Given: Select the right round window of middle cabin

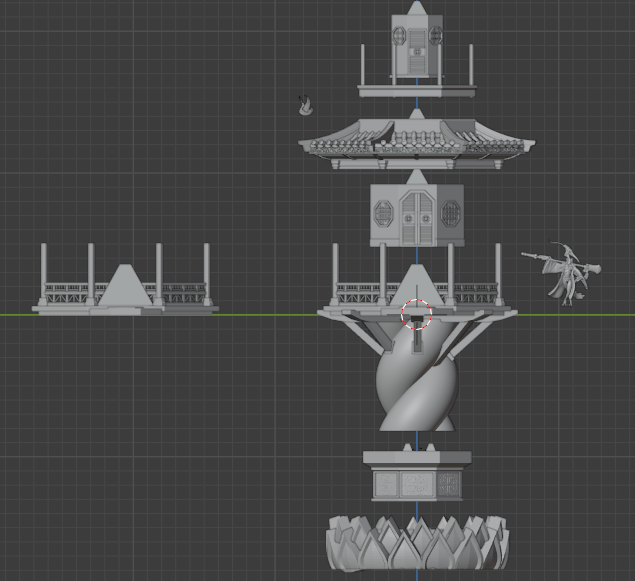Looking at the screenshot, I should [x=450, y=214].
